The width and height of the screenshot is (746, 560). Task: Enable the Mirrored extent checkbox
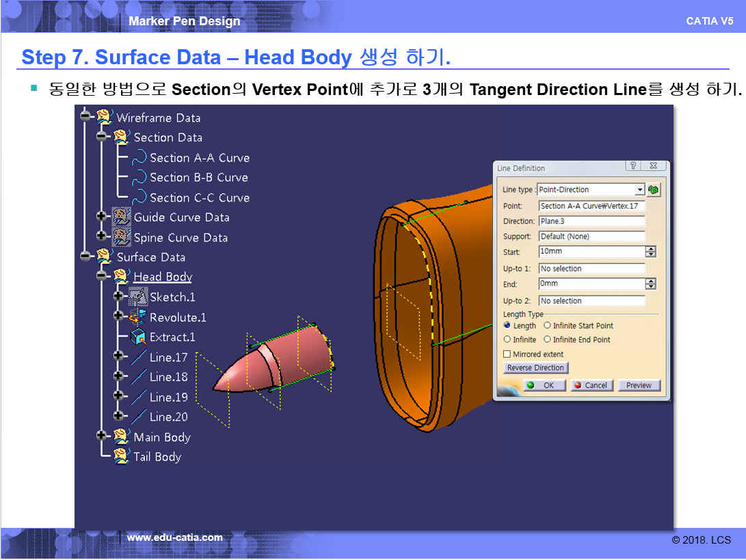[507, 354]
